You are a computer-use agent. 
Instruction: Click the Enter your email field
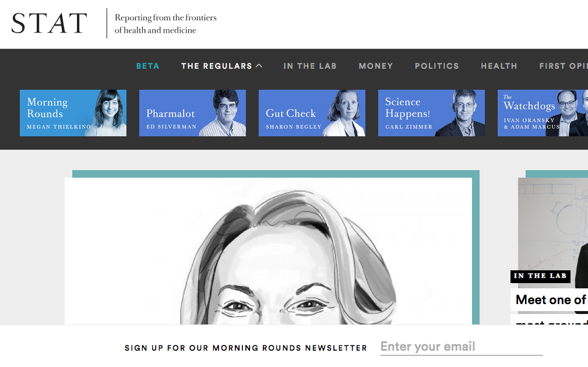point(462,347)
